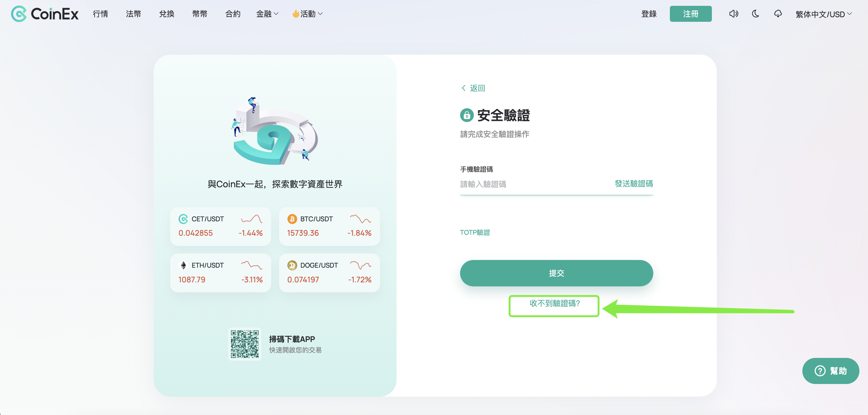
Task: Go back via 返回 link
Action: tap(473, 88)
